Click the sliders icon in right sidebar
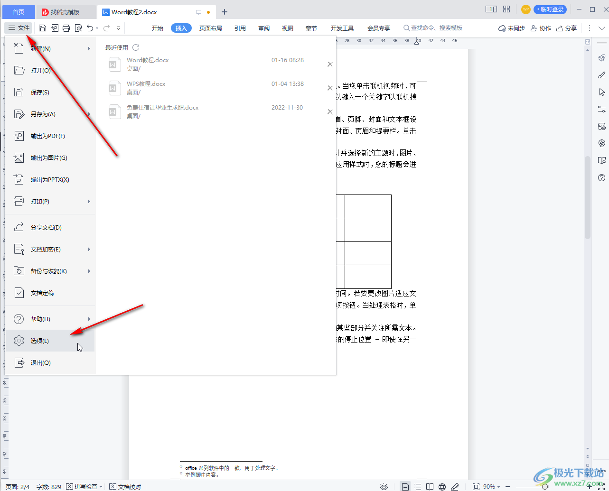Image resolution: width=609 pixels, height=491 pixels. point(602,109)
